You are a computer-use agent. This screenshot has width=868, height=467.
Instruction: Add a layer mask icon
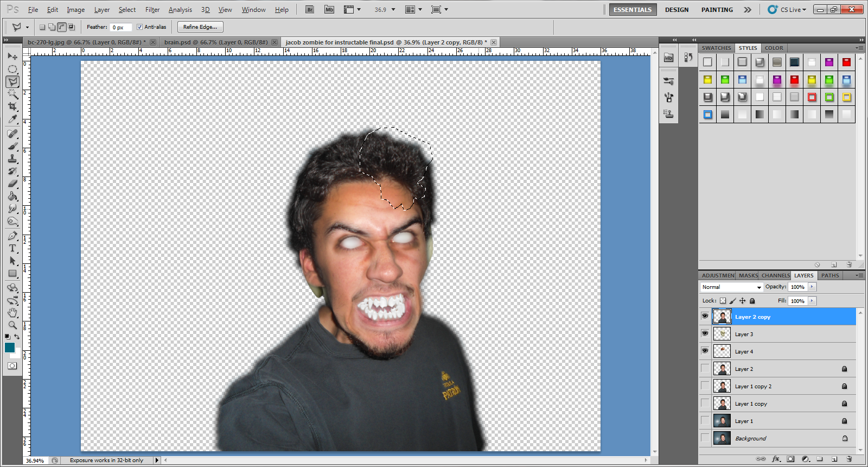(790, 459)
